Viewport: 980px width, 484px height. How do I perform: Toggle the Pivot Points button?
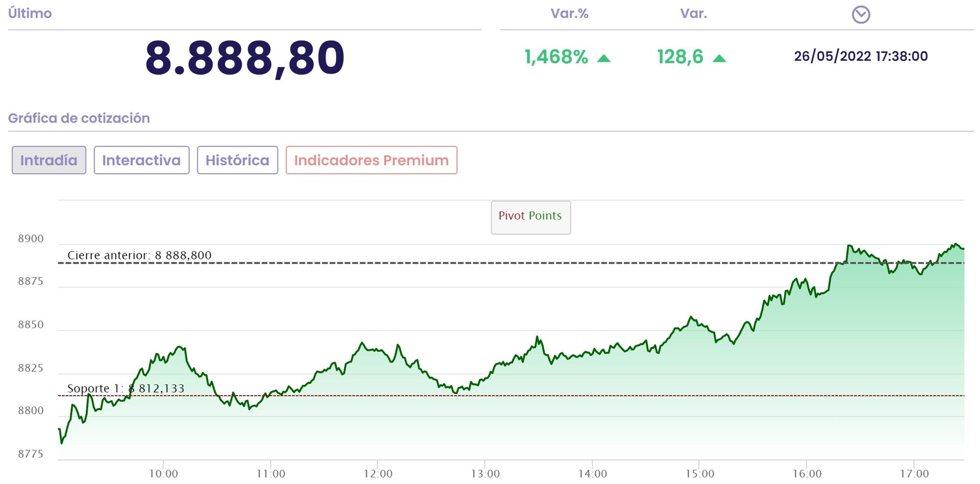531,217
